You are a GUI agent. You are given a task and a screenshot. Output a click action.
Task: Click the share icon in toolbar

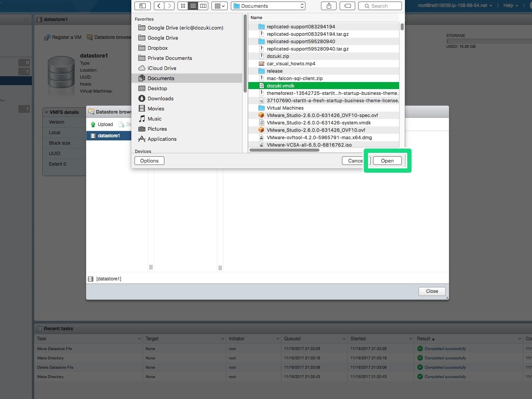pos(329,6)
